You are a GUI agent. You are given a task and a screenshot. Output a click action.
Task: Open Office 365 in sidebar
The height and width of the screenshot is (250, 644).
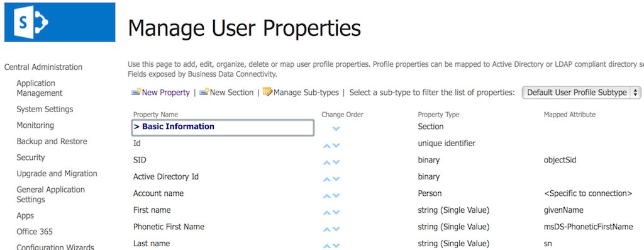click(x=35, y=232)
